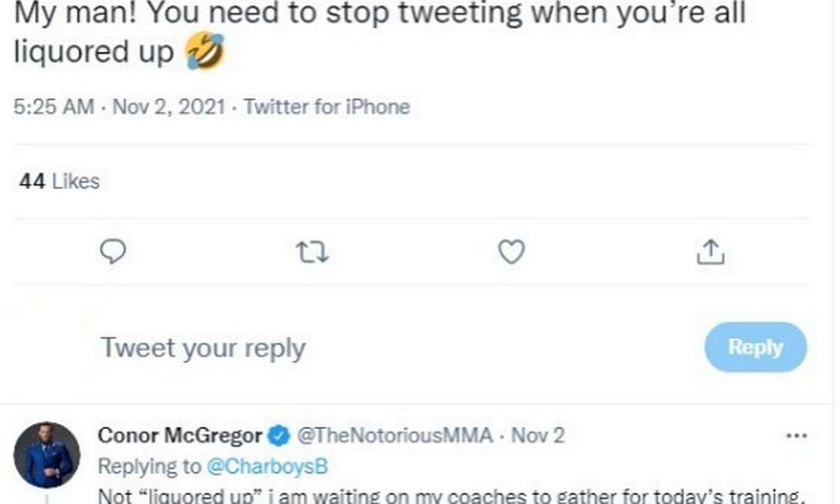Screen dimensions: 840x504
Task: View the 44 Likes list
Action: coord(60,182)
